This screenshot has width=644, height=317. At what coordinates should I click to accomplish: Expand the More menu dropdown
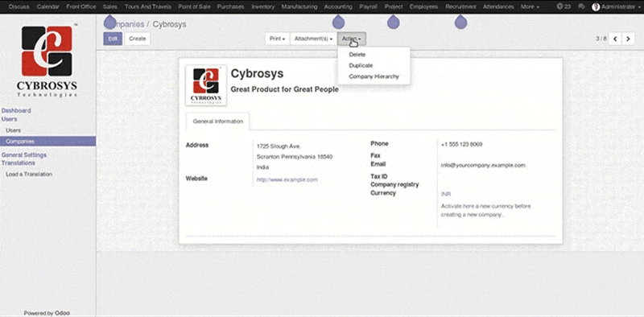530,6
